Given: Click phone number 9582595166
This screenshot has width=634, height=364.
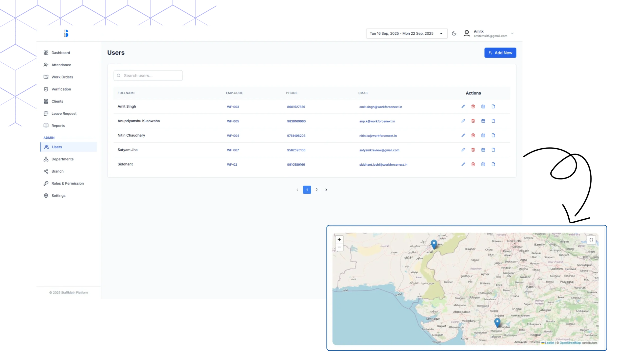Looking at the screenshot, I should point(296,150).
